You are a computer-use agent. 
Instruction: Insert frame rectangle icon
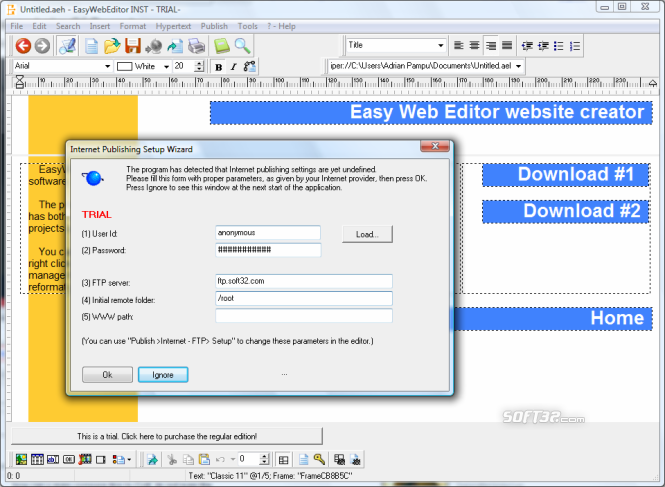(101, 460)
